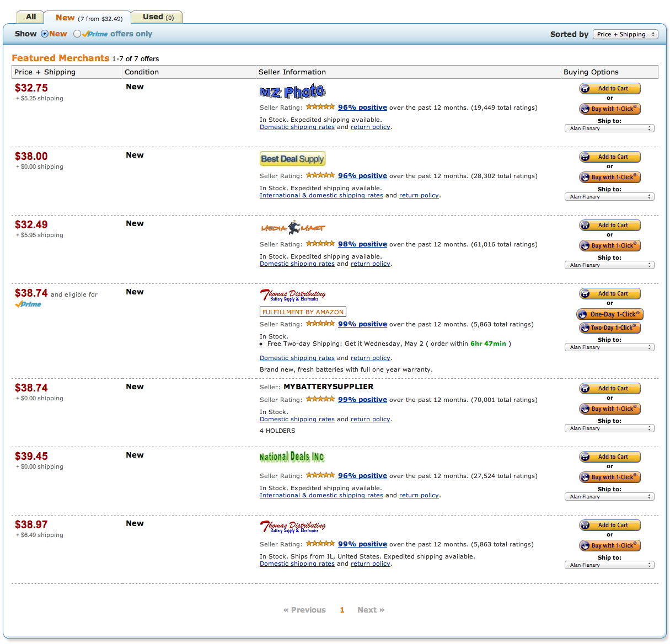Open Ship to dropdown for the MYBATTERYSUPPLIER offer
This screenshot has height=644, width=670.
(609, 428)
